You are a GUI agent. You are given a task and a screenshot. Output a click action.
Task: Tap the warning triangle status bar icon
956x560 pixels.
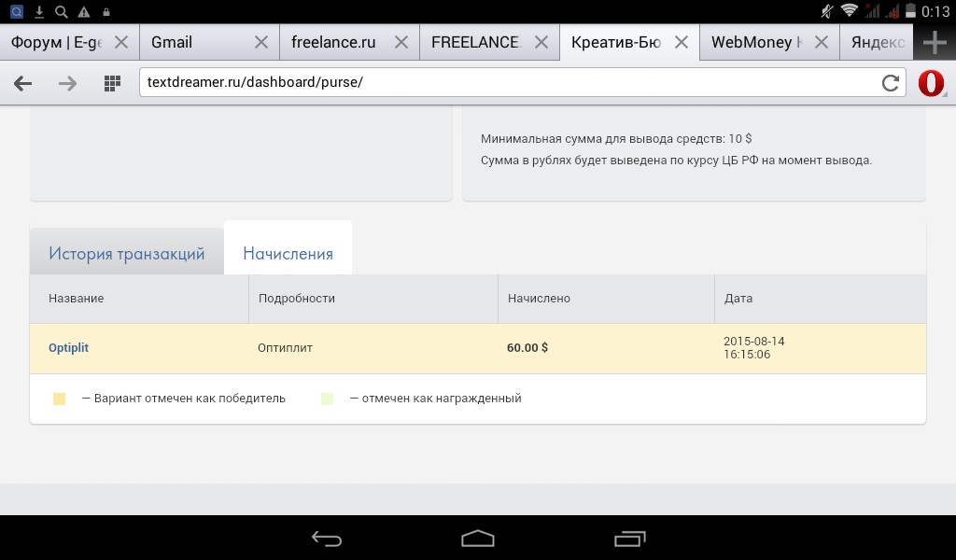(83, 11)
